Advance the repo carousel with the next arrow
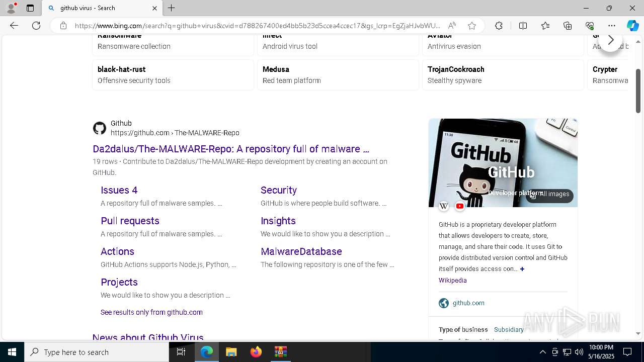The image size is (644, 362). click(x=610, y=40)
